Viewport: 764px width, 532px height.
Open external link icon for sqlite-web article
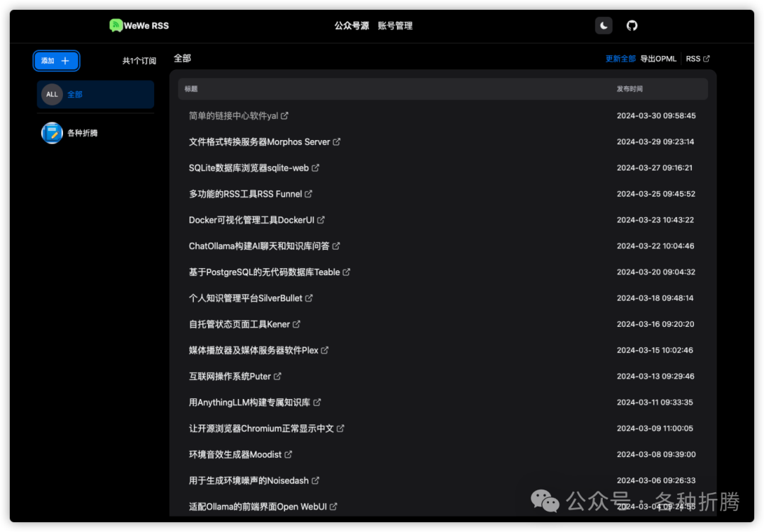tap(316, 168)
